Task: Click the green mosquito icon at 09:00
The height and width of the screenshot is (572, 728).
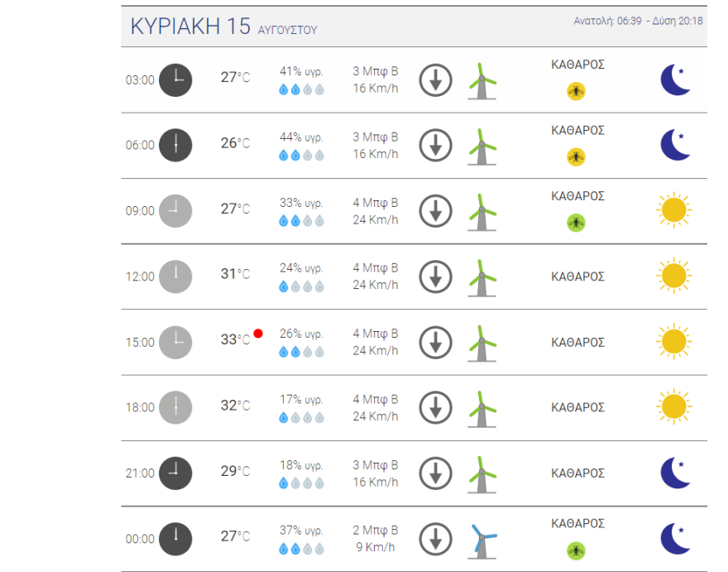Action: pyautogui.click(x=577, y=223)
